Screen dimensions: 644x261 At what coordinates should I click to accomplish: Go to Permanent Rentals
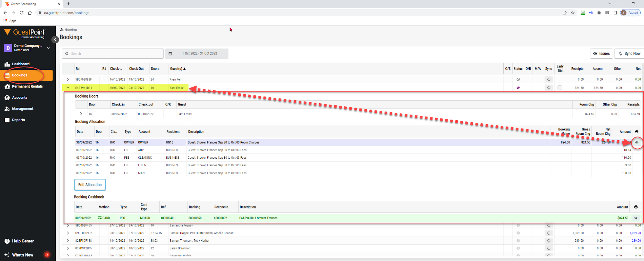click(x=27, y=86)
